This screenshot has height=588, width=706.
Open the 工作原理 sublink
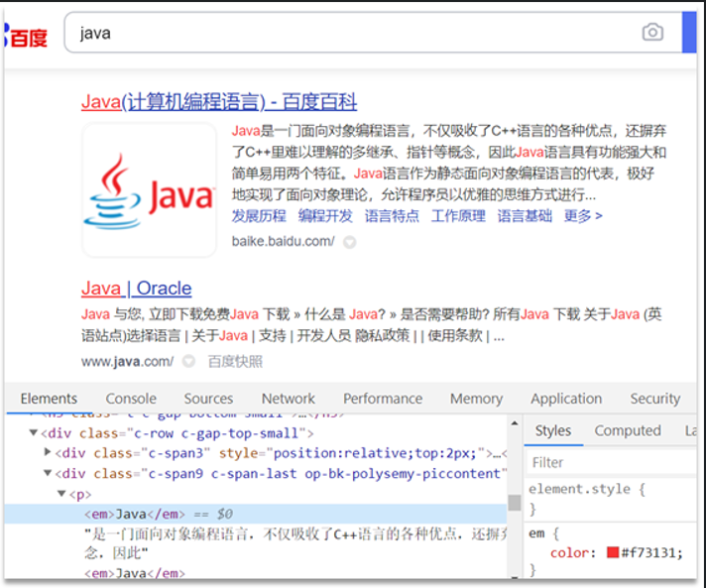pos(458,216)
